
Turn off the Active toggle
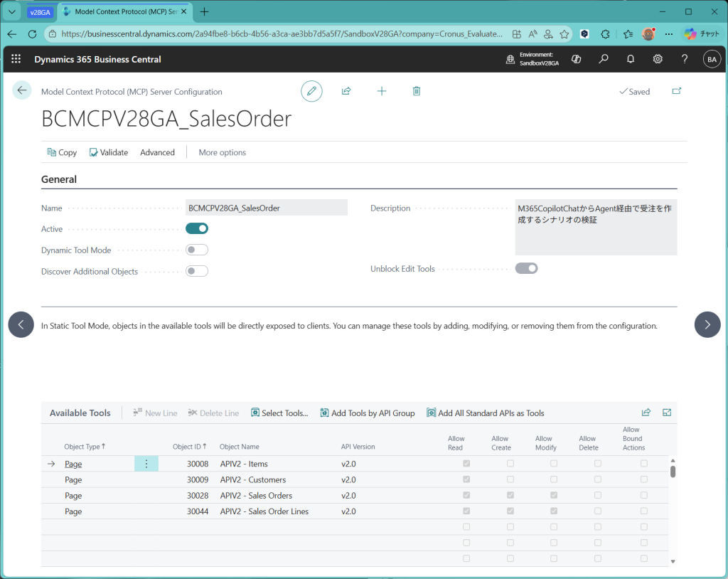pos(197,228)
